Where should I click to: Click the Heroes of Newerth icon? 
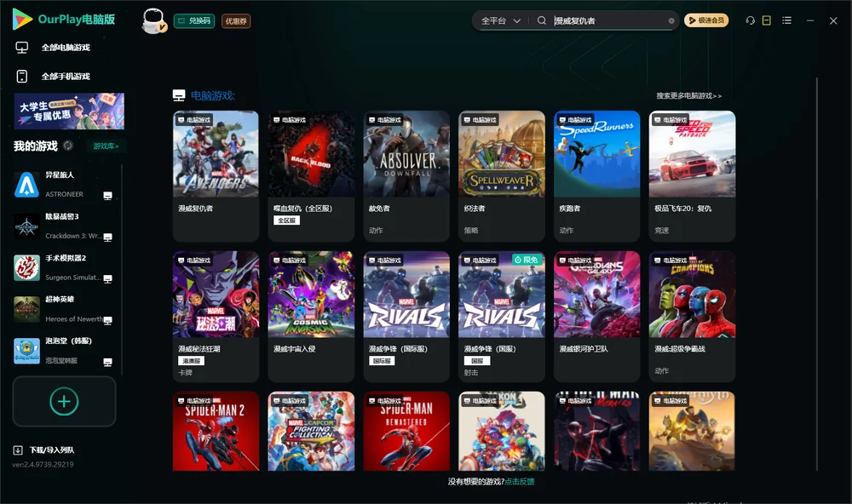pyautogui.click(x=26, y=310)
